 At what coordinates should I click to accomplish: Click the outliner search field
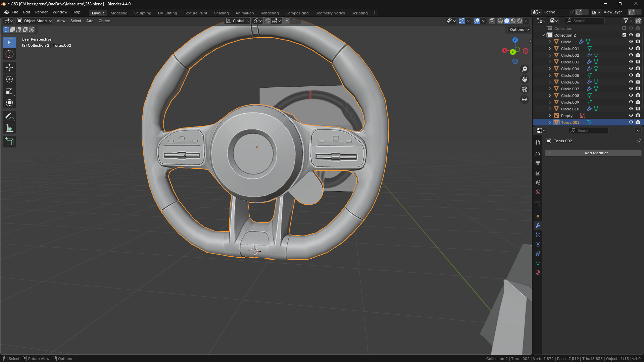click(585, 21)
